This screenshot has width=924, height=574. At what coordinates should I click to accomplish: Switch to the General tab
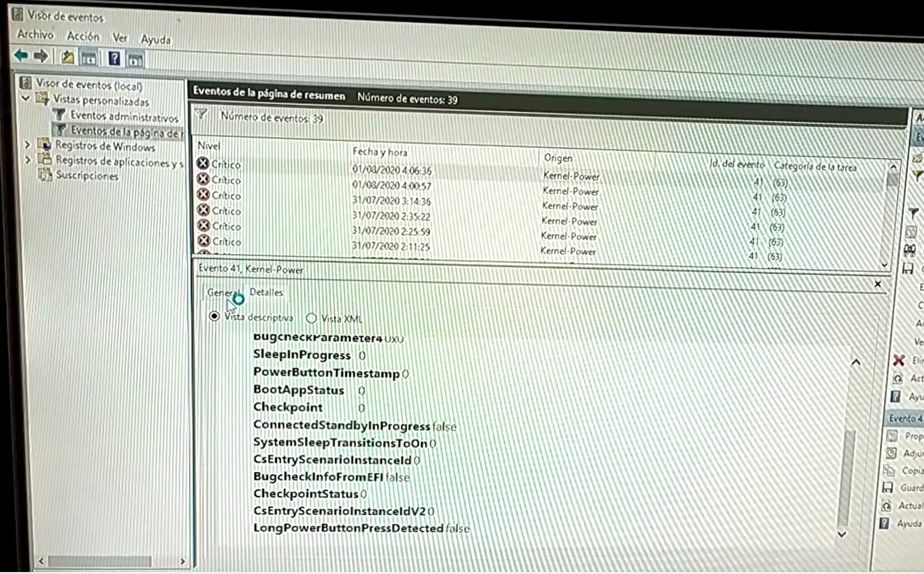223,292
